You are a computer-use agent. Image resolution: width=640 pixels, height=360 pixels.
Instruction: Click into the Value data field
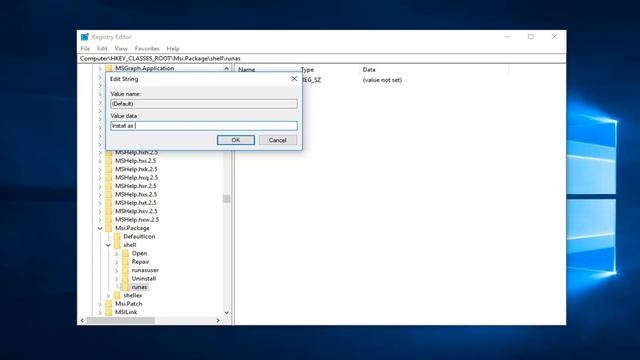pyautogui.click(x=204, y=126)
